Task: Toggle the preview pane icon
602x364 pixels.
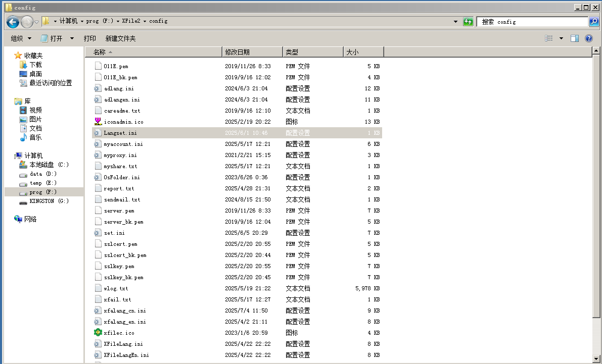Action: 575,38
